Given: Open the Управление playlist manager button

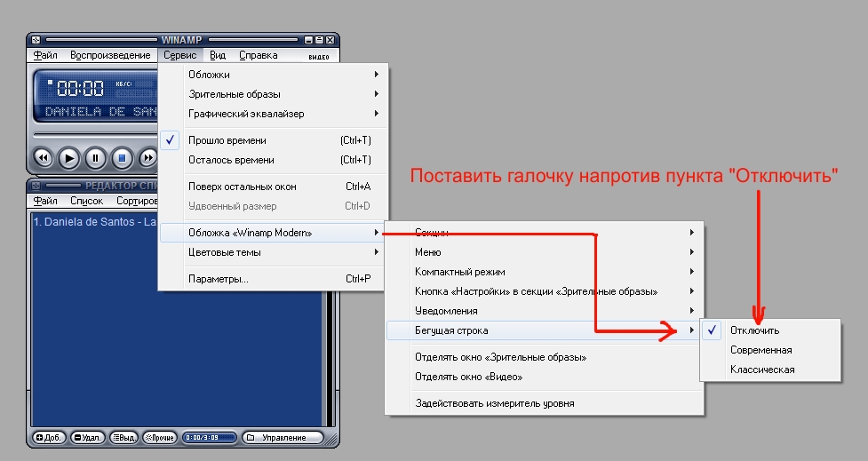Looking at the screenshot, I should 283,438.
